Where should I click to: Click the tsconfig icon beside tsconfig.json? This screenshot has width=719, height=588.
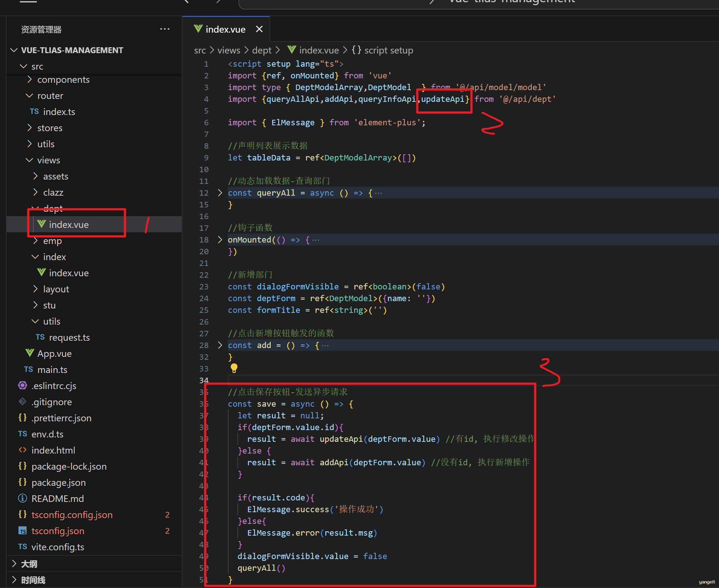[x=23, y=530]
